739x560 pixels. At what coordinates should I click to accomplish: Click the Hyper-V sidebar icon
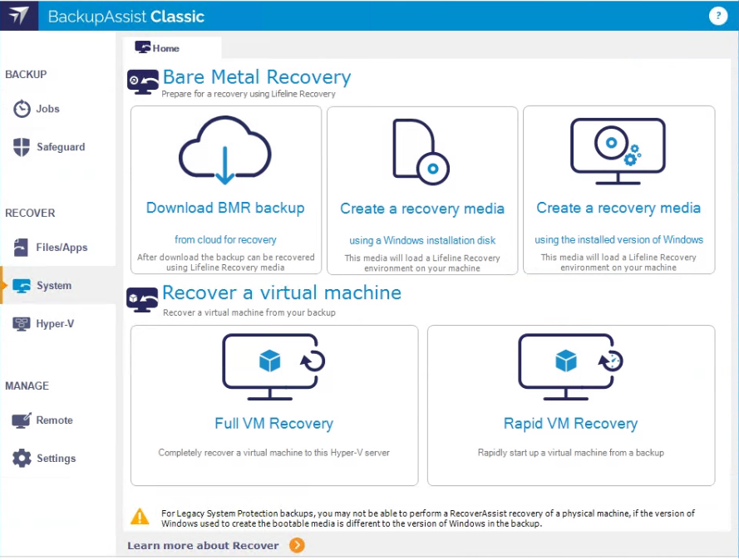[x=22, y=323]
